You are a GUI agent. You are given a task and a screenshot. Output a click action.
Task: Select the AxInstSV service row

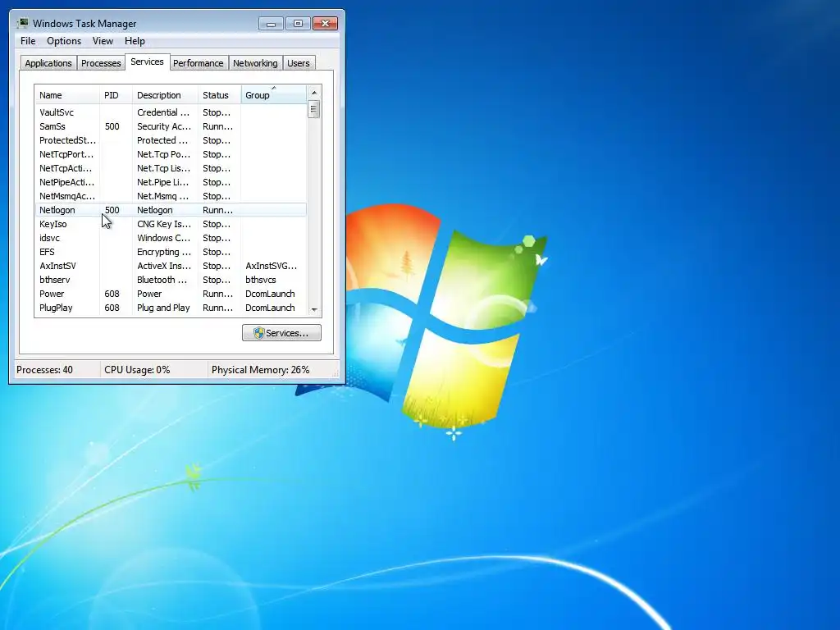click(171, 266)
